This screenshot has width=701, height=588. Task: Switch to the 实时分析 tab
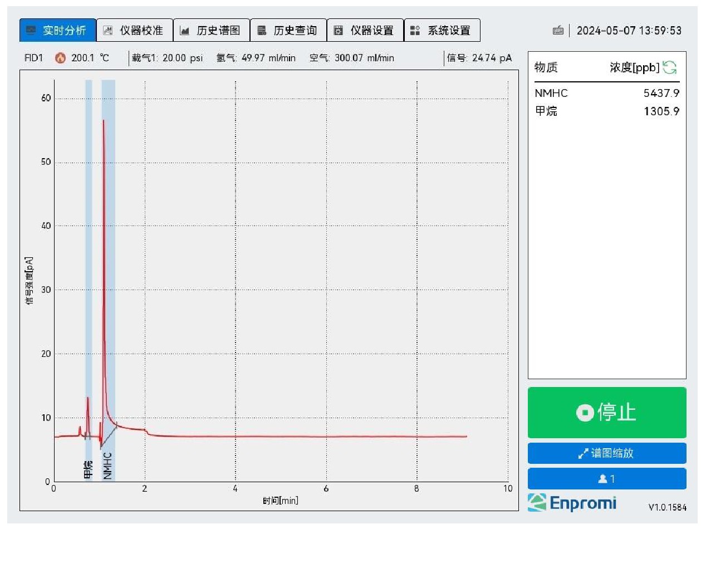tap(58, 30)
